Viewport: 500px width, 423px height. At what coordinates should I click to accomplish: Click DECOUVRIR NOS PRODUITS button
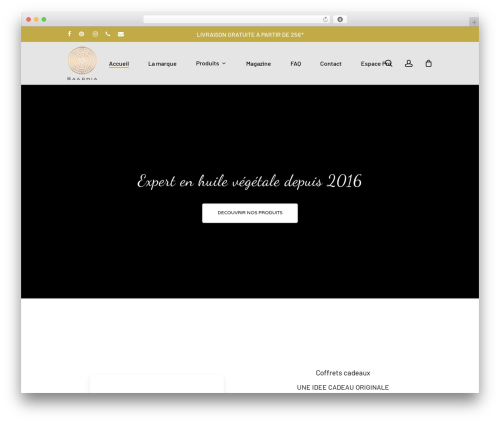pos(250,213)
